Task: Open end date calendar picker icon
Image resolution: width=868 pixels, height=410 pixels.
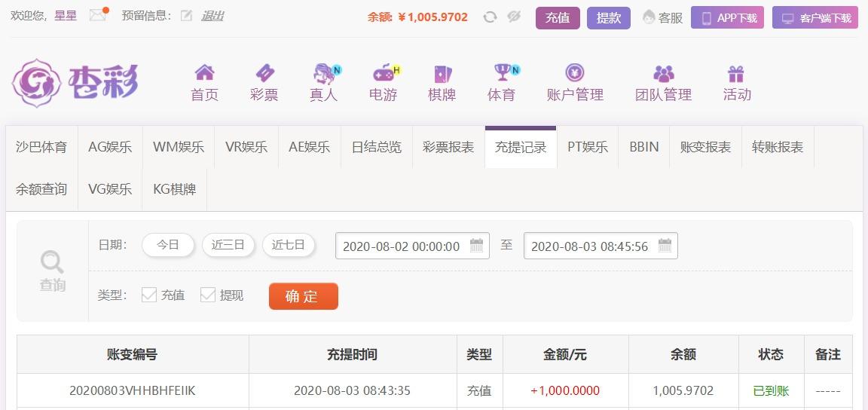Action: (x=665, y=246)
